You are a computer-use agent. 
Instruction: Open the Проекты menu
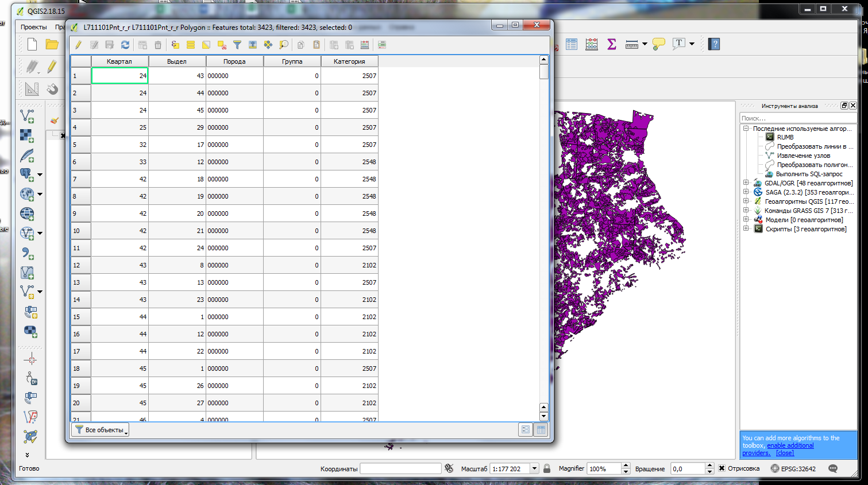tap(33, 27)
